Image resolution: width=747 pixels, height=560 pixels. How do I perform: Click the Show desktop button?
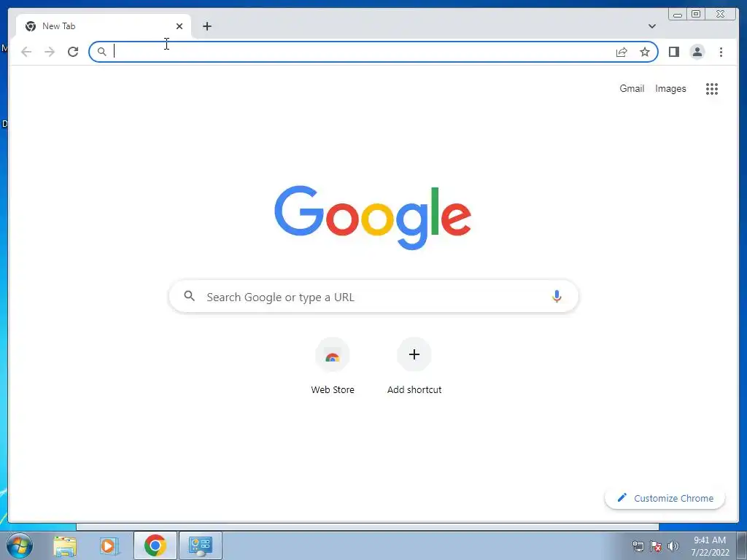(x=742, y=545)
